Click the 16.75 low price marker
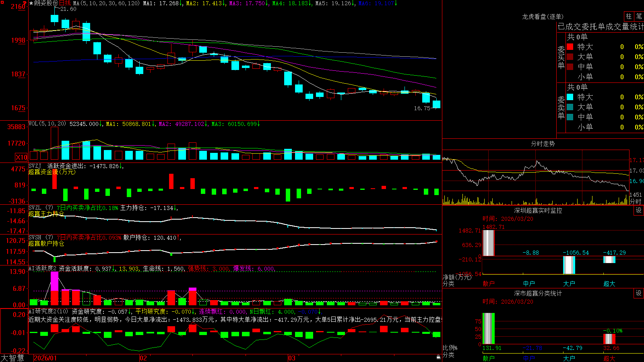This screenshot has width=644, height=362. pyautogui.click(x=422, y=108)
